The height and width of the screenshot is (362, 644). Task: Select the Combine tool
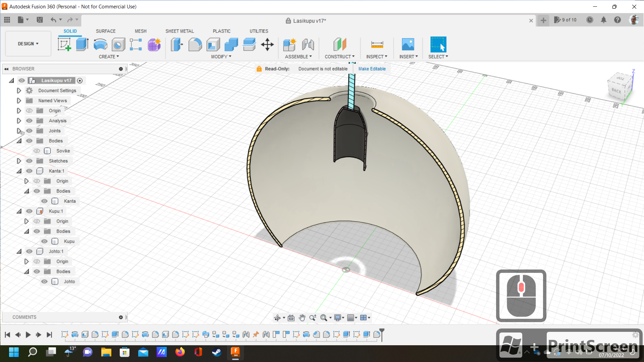231,44
